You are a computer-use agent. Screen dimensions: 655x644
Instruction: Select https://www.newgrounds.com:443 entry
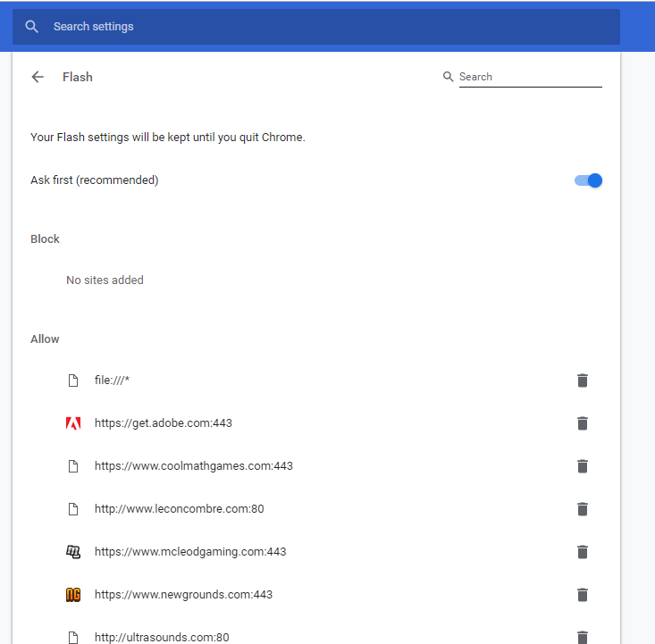[x=183, y=595]
